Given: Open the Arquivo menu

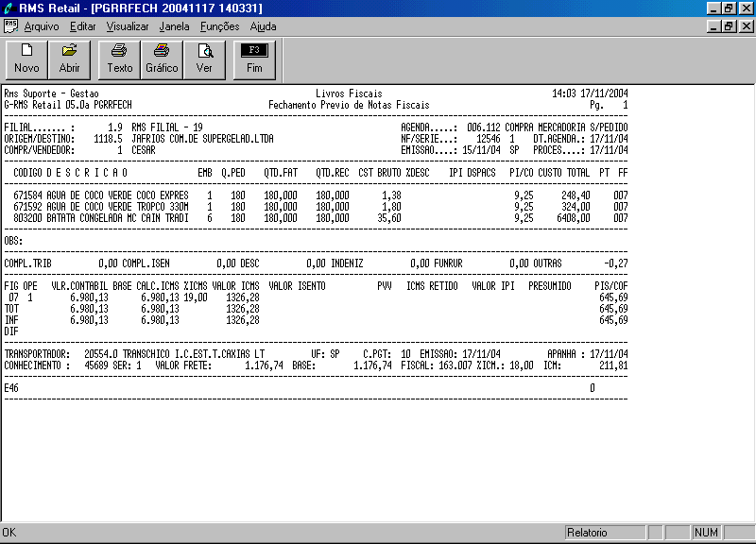Looking at the screenshot, I should tap(42, 26).
